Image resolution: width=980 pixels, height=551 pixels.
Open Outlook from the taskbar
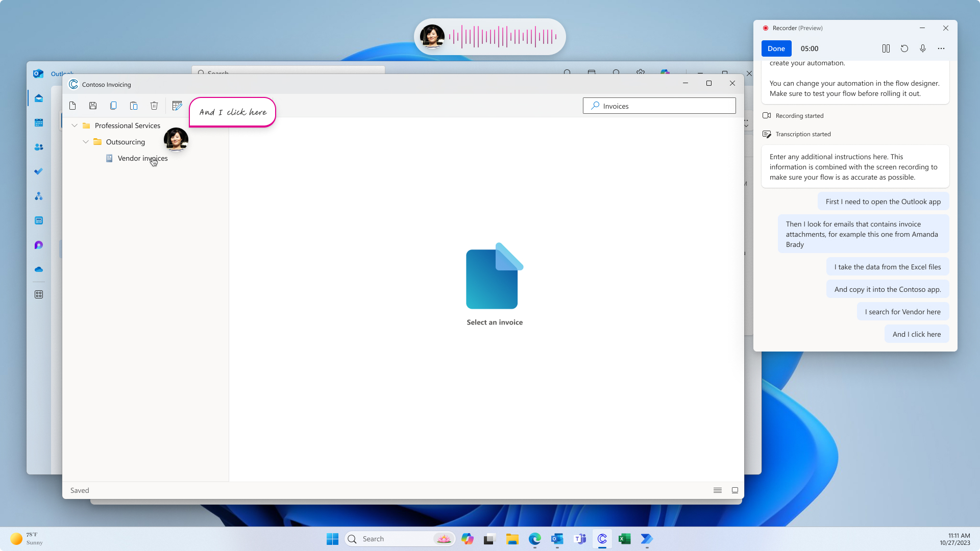(557, 539)
